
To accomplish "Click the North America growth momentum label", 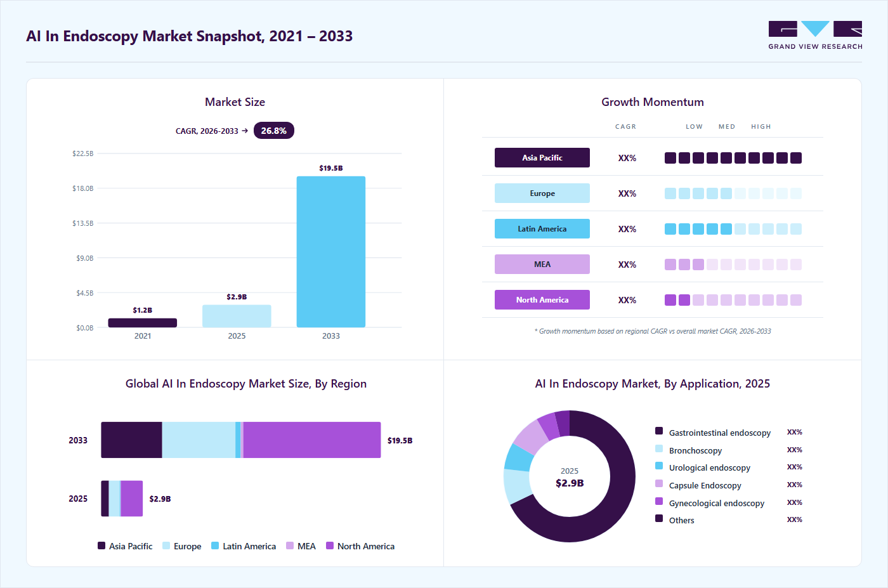I will click(542, 300).
